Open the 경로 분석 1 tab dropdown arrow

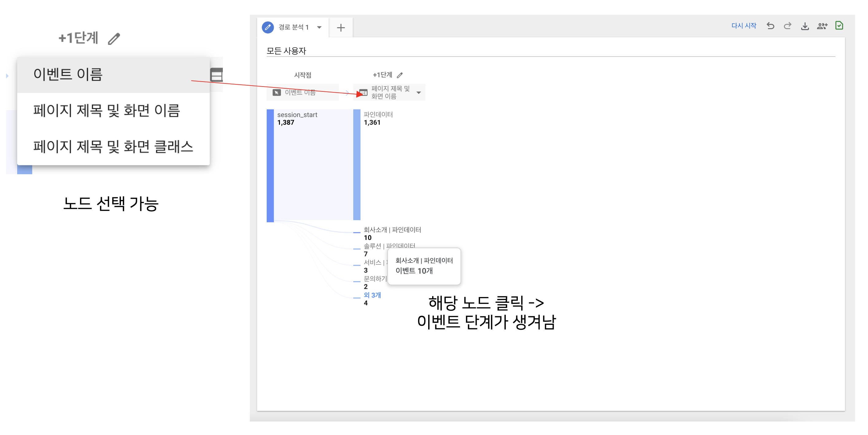pyautogui.click(x=319, y=27)
